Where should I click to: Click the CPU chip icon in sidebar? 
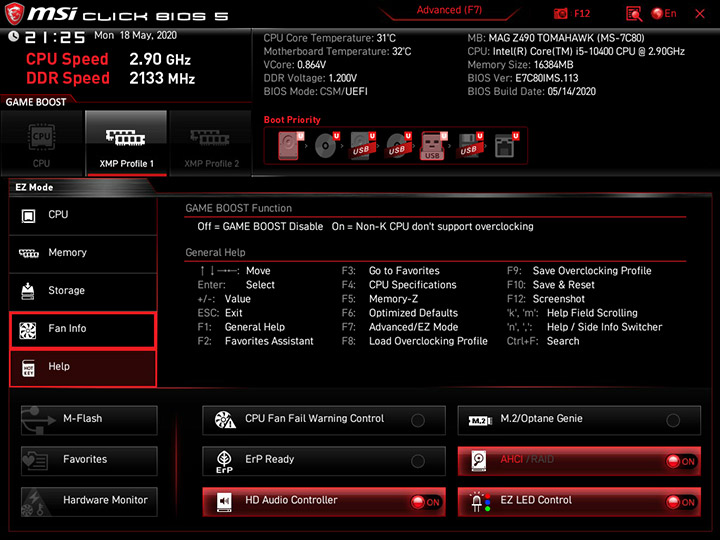pos(28,216)
